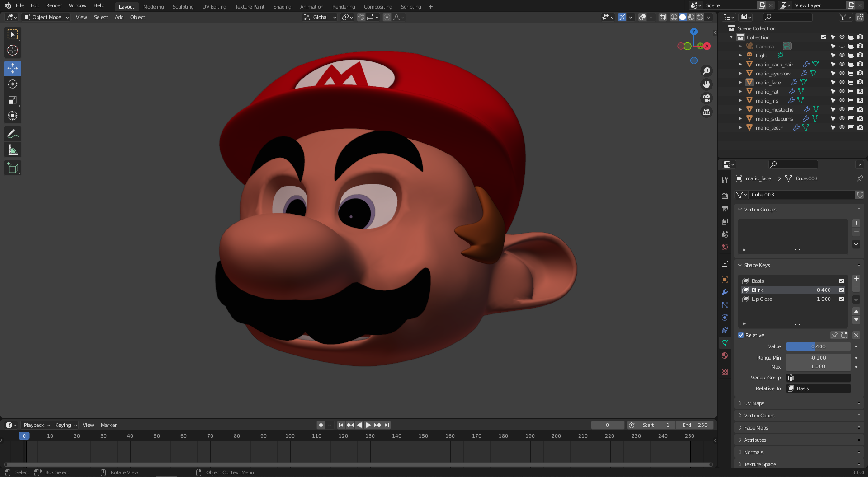
Task: Toggle X-ray display
Action: tap(662, 17)
